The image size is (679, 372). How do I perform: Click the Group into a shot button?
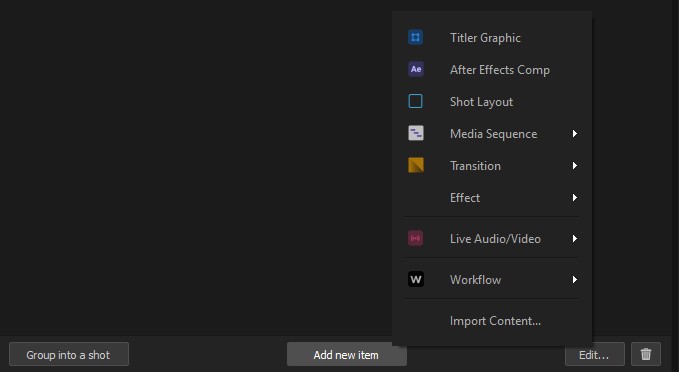point(69,354)
